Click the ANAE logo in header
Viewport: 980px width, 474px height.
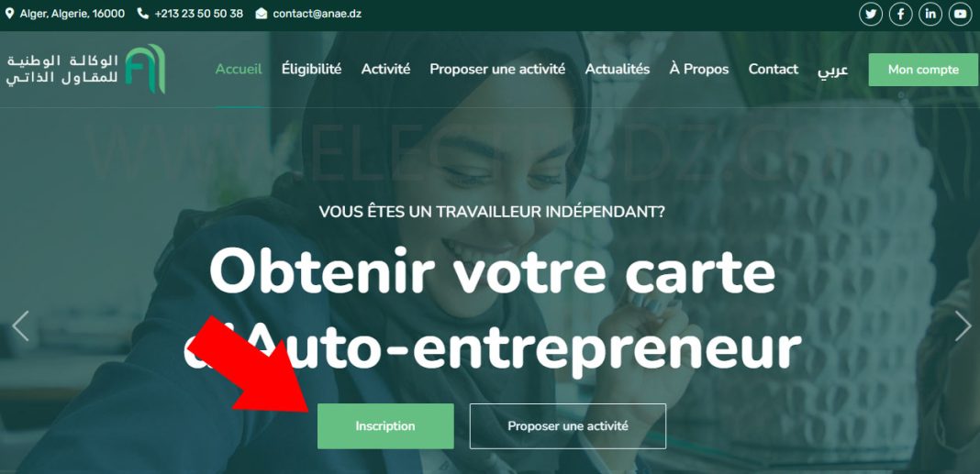pyautogui.click(x=85, y=69)
